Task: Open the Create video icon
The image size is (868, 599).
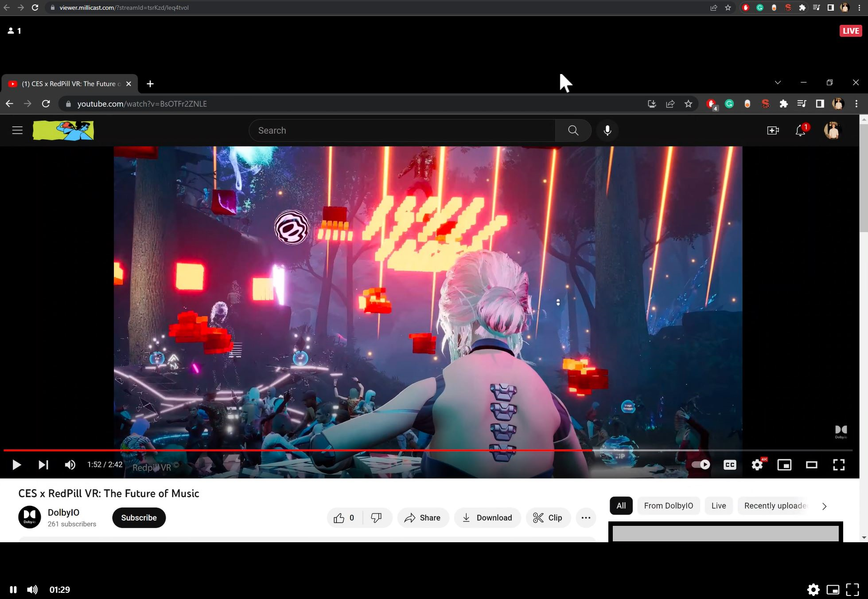Action: point(773,130)
